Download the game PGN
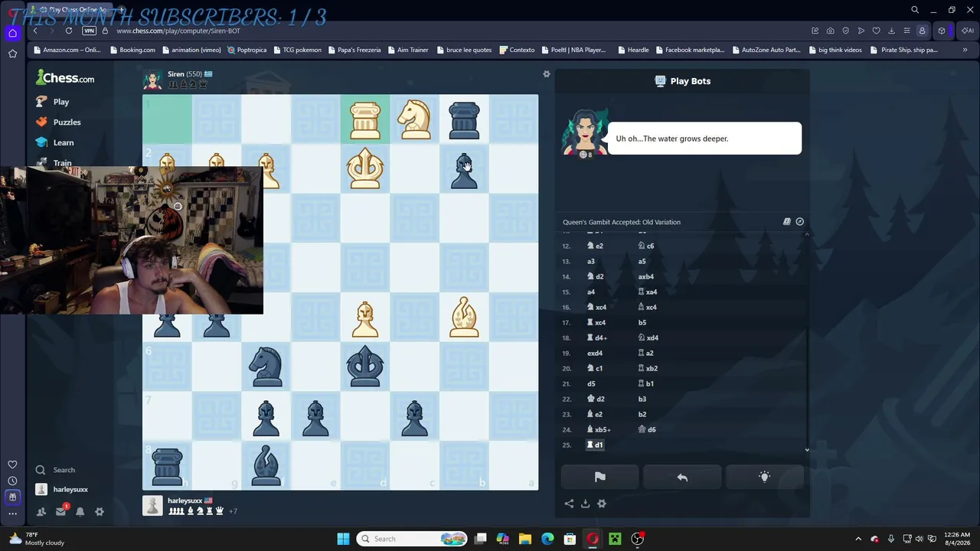The image size is (980, 551). (x=585, y=504)
